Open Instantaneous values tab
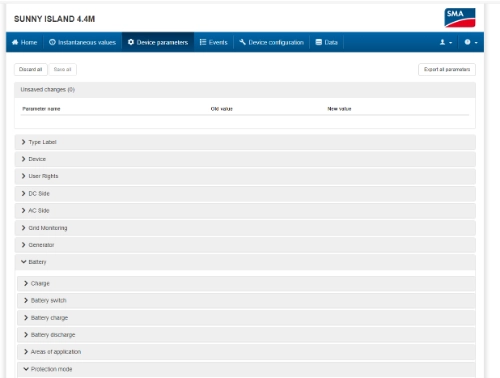The height and width of the screenshot is (378, 500). coord(82,42)
